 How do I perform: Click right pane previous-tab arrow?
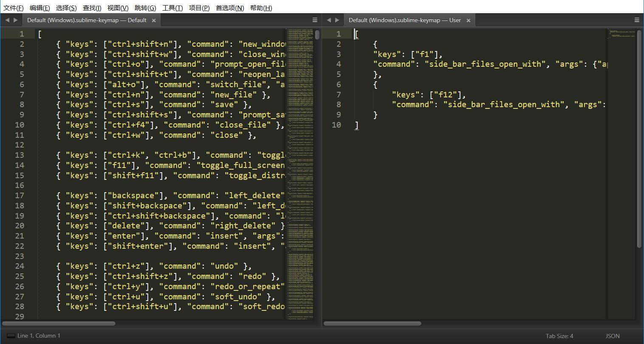point(329,20)
